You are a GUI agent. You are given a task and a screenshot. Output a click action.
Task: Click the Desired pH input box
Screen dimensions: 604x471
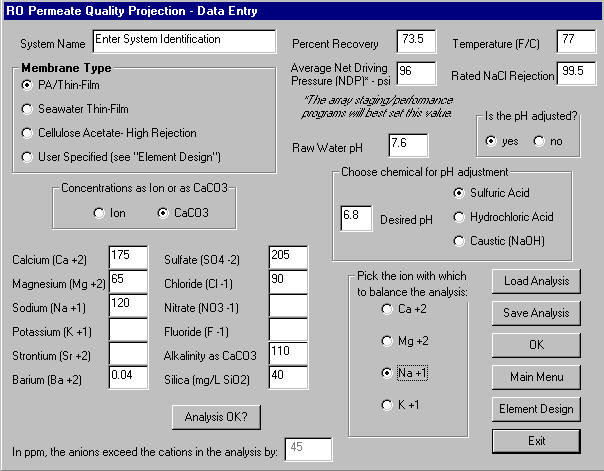(356, 218)
